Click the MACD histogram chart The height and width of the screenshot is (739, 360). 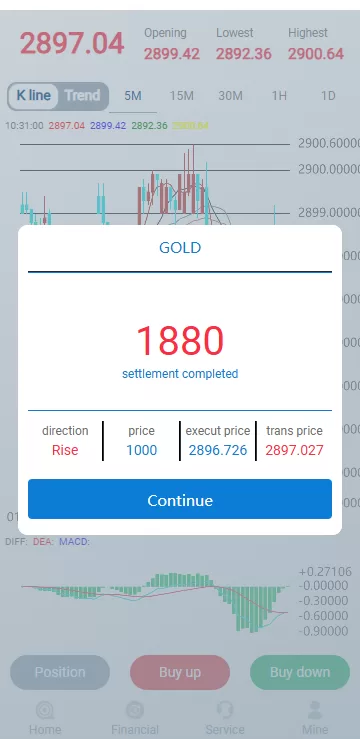coord(155,601)
